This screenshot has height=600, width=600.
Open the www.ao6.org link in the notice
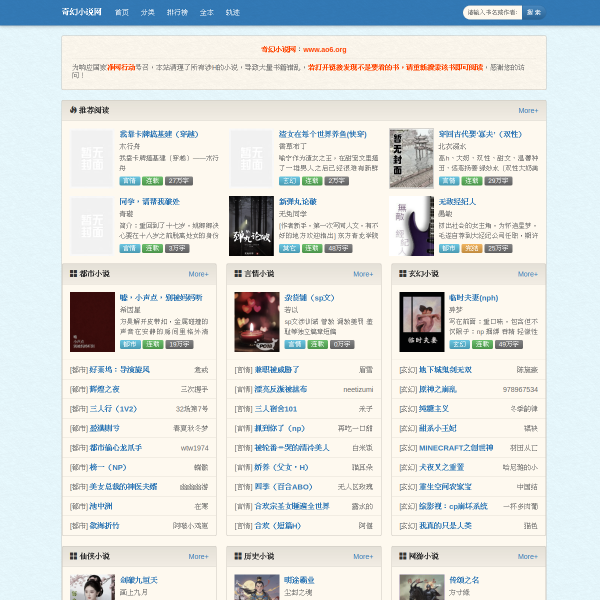[x=324, y=50]
